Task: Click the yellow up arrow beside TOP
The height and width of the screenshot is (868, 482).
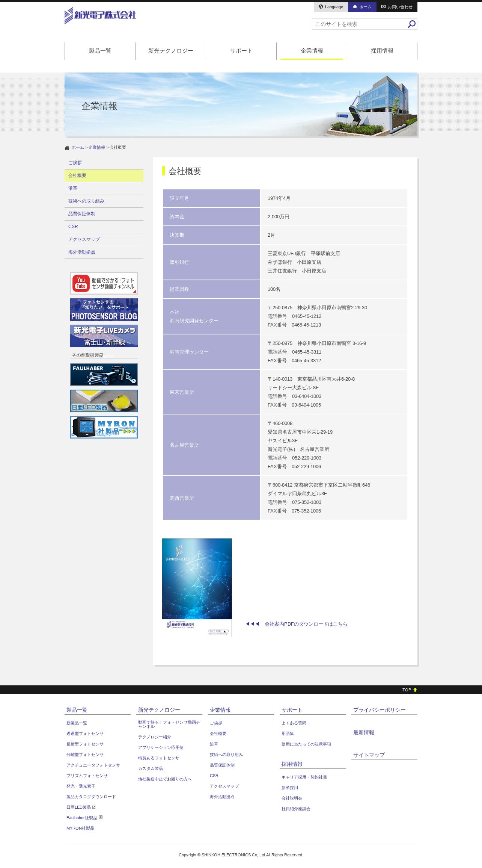Action: tap(415, 690)
